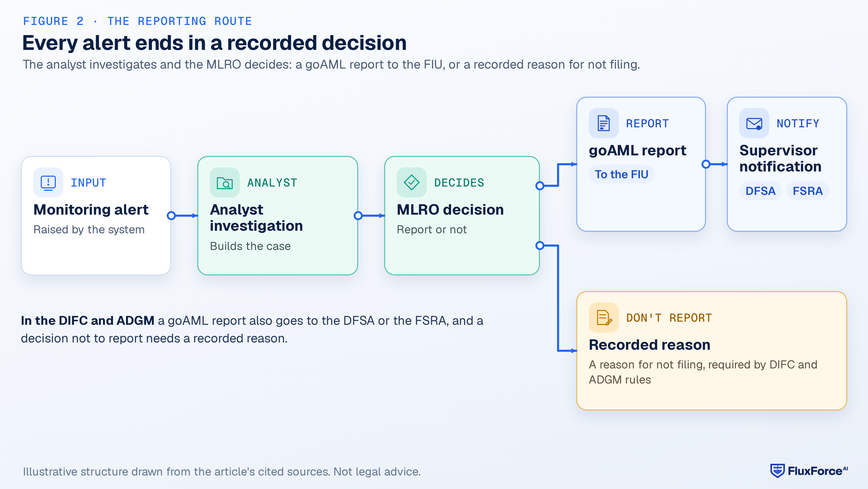Click the FluxForce brand name text
868x489 pixels.
(817, 471)
